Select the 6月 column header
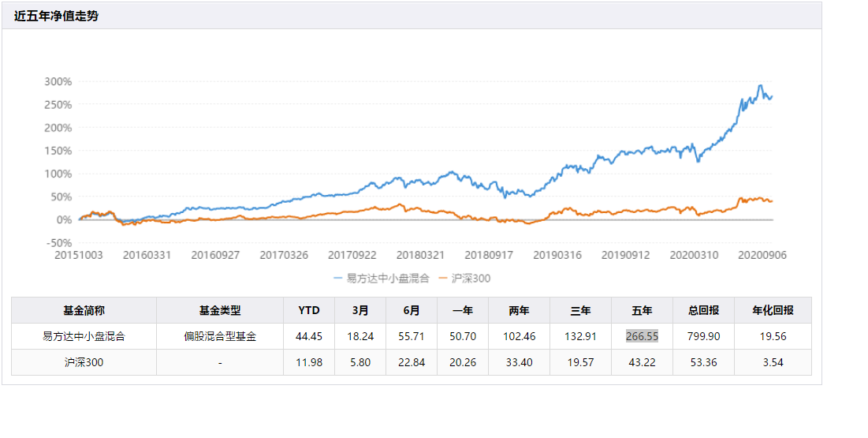Image resolution: width=868 pixels, height=438 pixels. pos(412,310)
